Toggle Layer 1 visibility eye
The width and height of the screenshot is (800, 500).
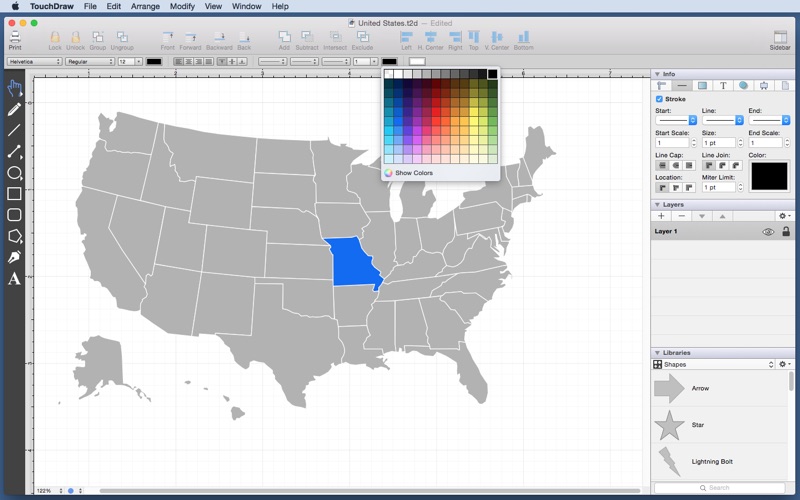tap(768, 232)
